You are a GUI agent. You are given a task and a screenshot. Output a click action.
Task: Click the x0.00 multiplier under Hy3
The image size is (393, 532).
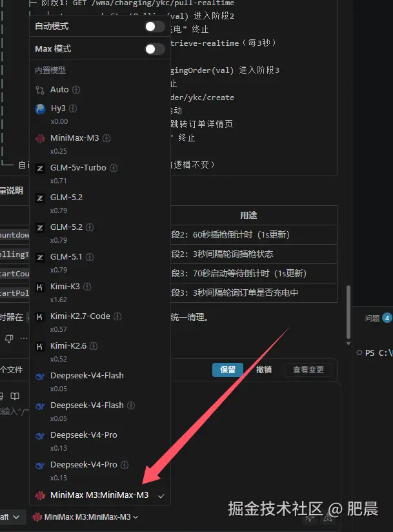click(x=59, y=121)
